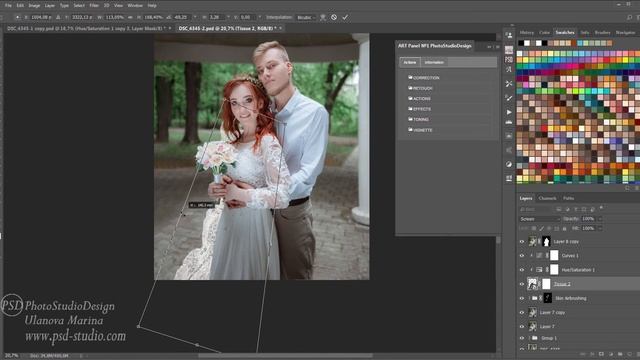Click the width percentage field in options bar
The image size is (640, 360).
pos(115,18)
